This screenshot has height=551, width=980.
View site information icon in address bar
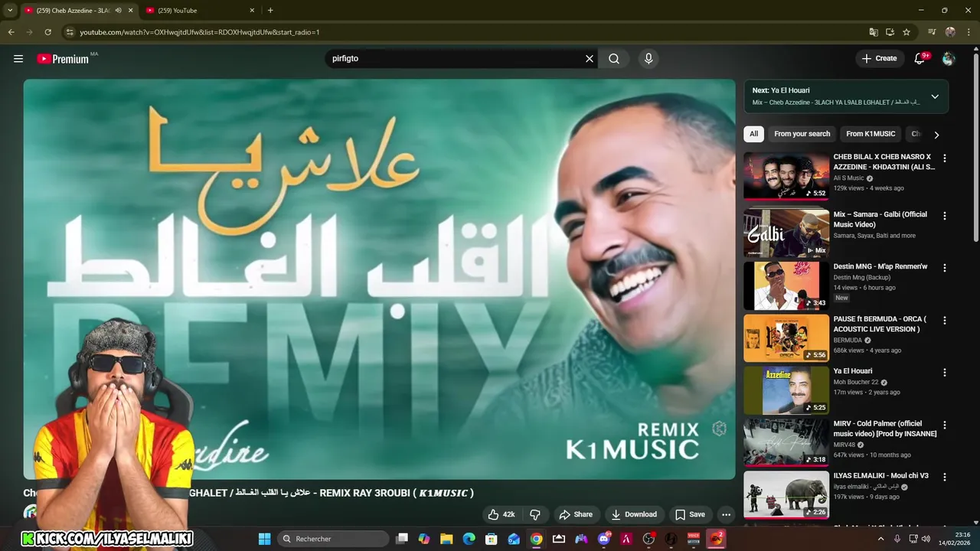(70, 32)
